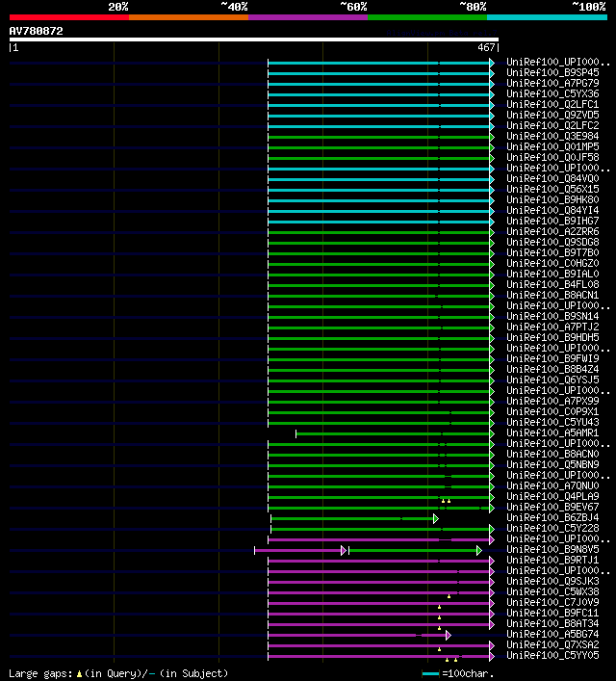Open hit UniRef100_A7PG79
The height and width of the screenshot is (681, 616).
point(552,83)
